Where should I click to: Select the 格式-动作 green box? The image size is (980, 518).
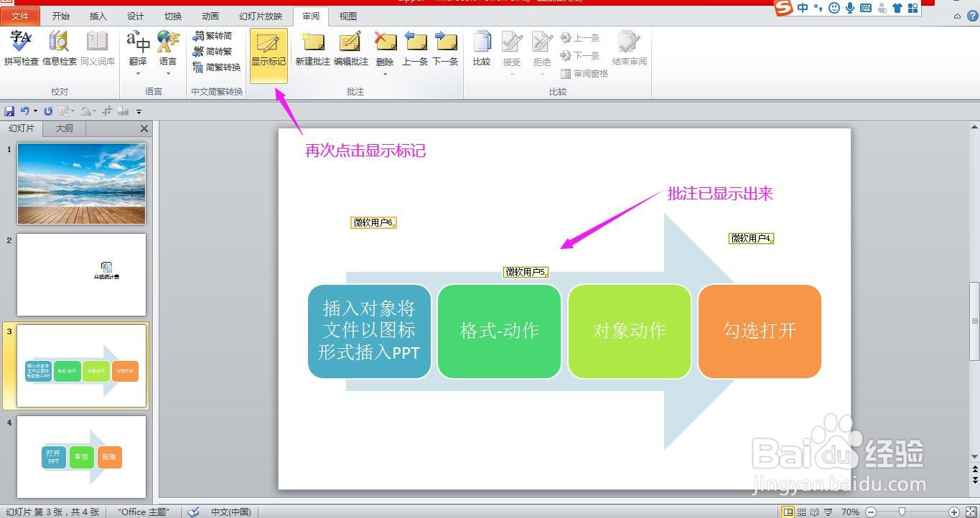[499, 331]
